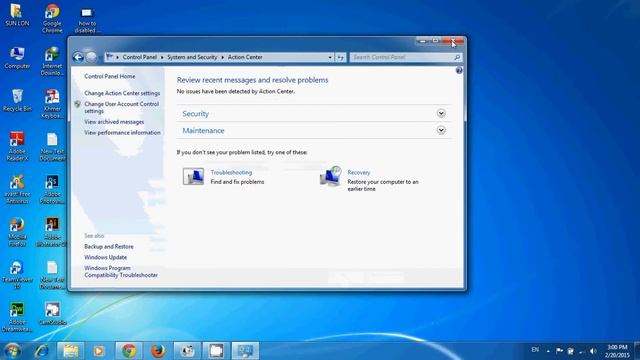The width and height of the screenshot is (640, 360).
Task: Click the Forward arrow navigation button
Action: [91, 57]
